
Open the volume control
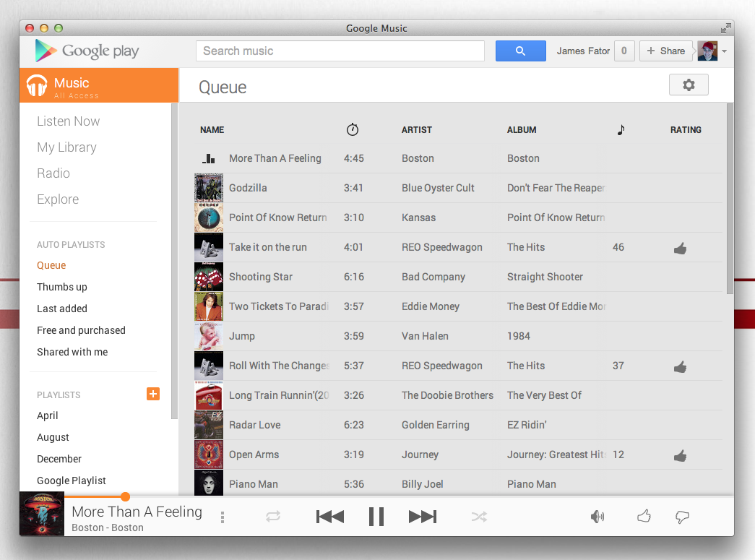[597, 517]
